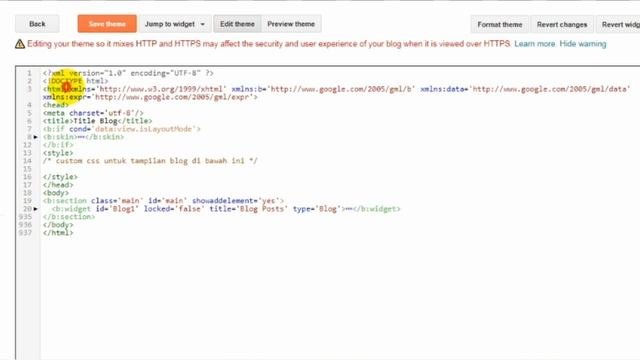
Task: Dismiss the alert via Hide warning
Action: [x=582, y=44]
